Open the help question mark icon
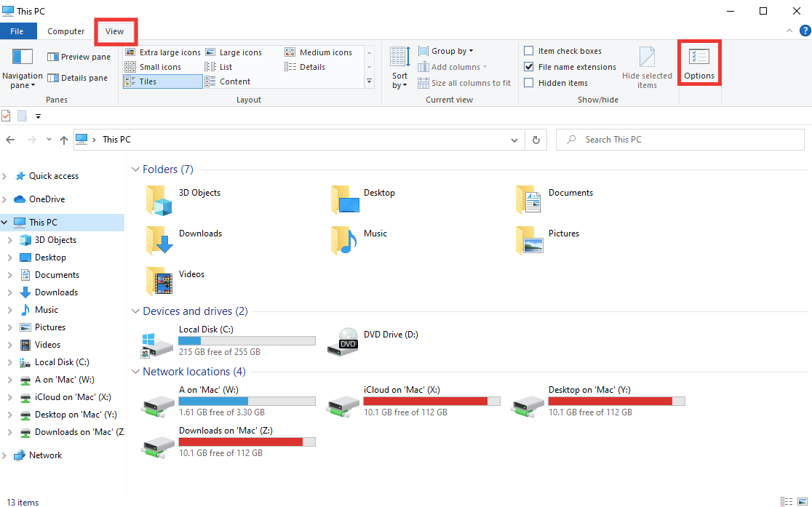812x507 pixels. click(x=805, y=31)
